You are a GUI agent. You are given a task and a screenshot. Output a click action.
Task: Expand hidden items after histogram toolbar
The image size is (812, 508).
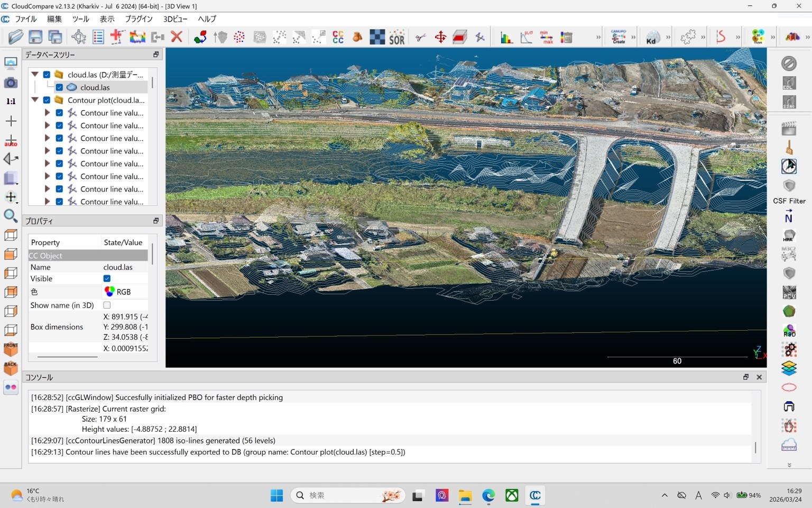[598, 38]
